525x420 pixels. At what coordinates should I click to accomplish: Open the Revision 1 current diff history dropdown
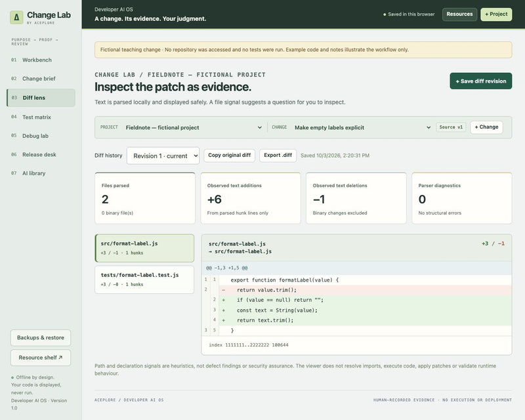point(163,156)
